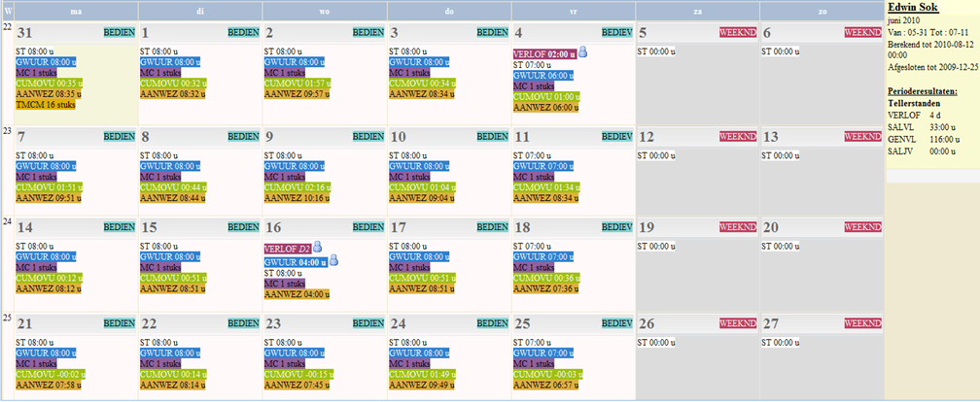
Task: Click the 'CUMOVU 01:51 u' entry
Action: coord(49,187)
